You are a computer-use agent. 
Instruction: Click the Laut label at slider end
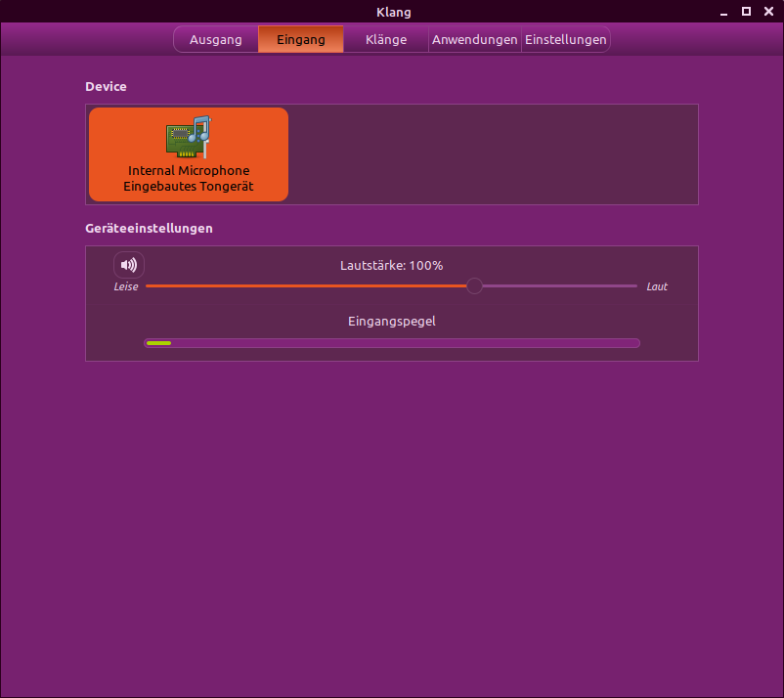tap(657, 287)
